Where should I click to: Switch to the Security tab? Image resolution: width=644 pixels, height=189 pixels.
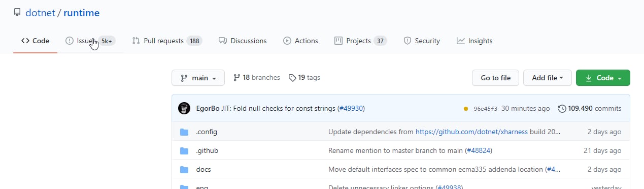(x=422, y=41)
